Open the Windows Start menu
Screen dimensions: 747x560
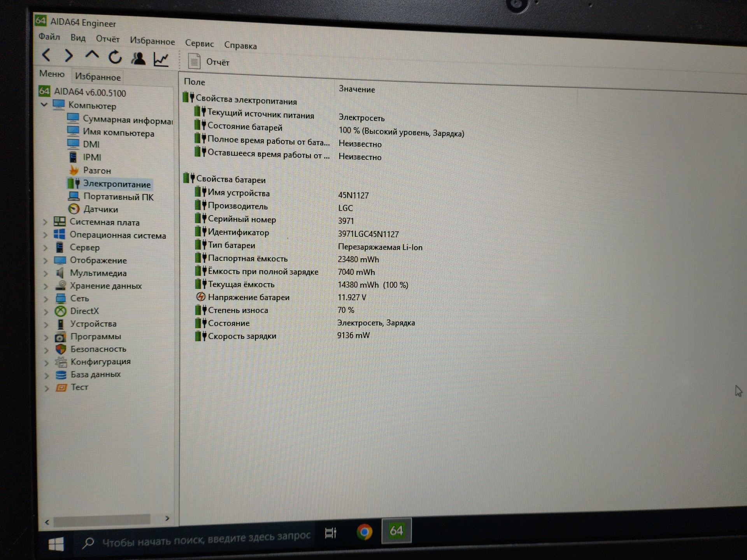[56, 544]
